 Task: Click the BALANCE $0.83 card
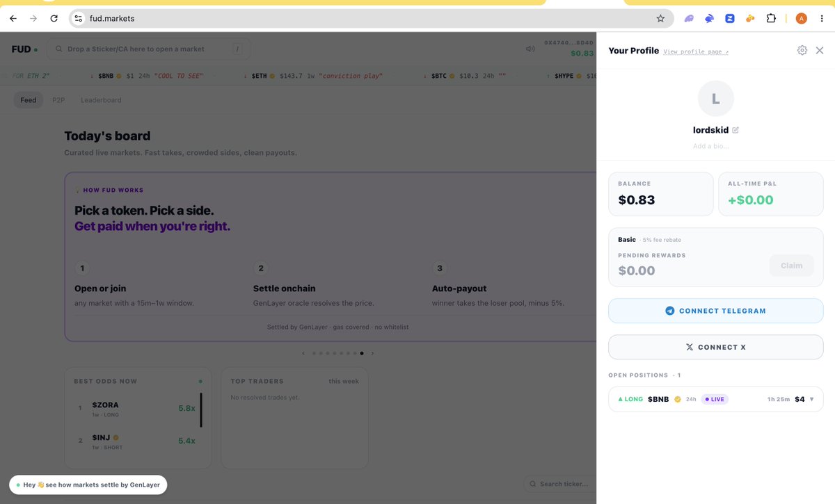[x=661, y=194]
